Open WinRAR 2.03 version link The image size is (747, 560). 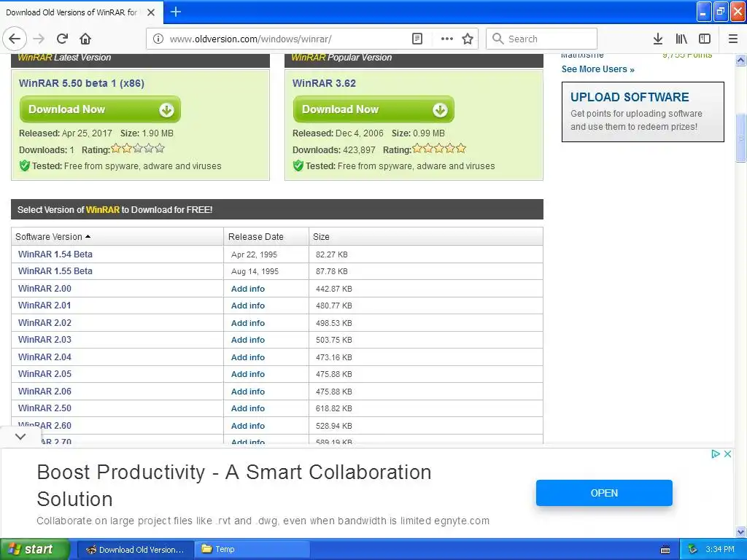[x=44, y=340]
